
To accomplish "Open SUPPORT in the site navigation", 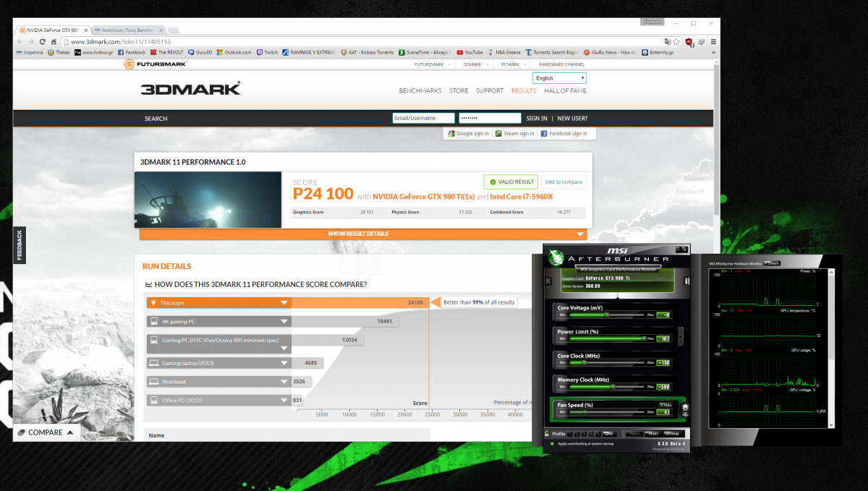I will pyautogui.click(x=490, y=91).
